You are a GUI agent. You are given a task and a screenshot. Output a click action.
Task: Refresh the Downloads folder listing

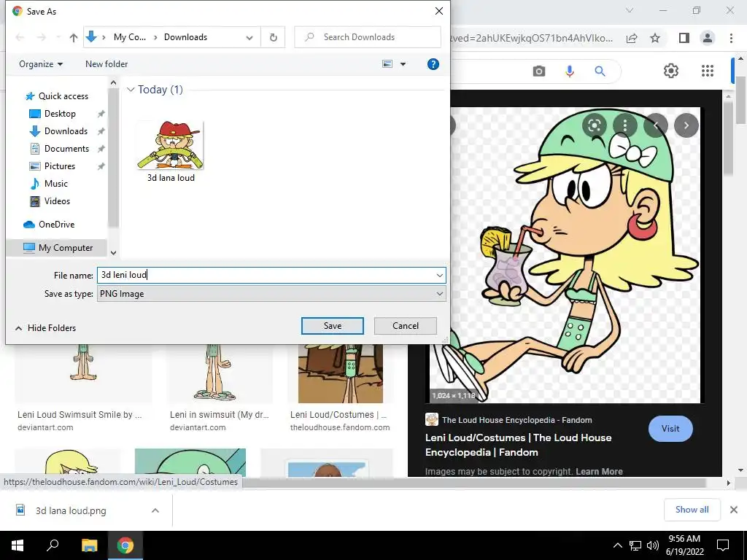(273, 37)
